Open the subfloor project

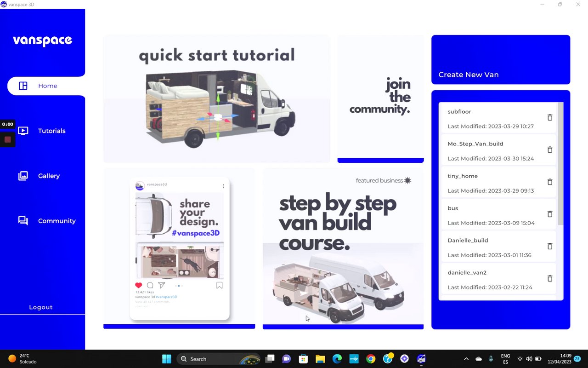[498, 118]
